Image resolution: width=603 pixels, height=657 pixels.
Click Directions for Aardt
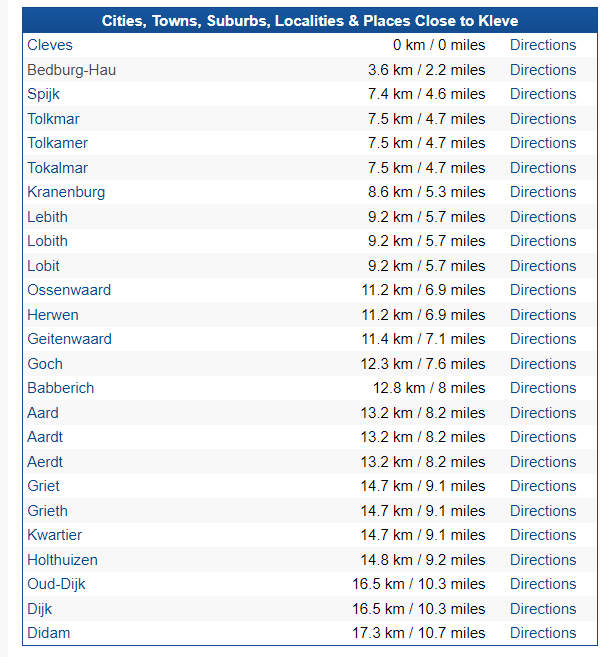[542, 437]
